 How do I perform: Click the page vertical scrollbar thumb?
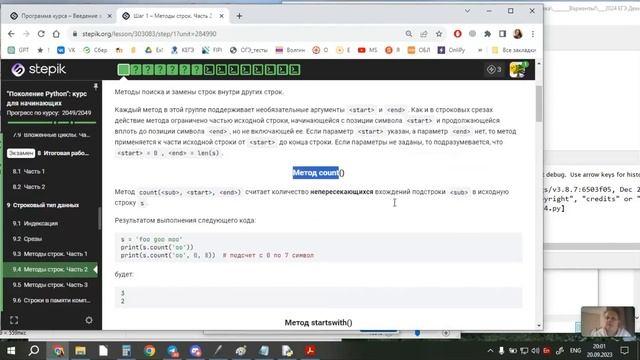point(539,103)
